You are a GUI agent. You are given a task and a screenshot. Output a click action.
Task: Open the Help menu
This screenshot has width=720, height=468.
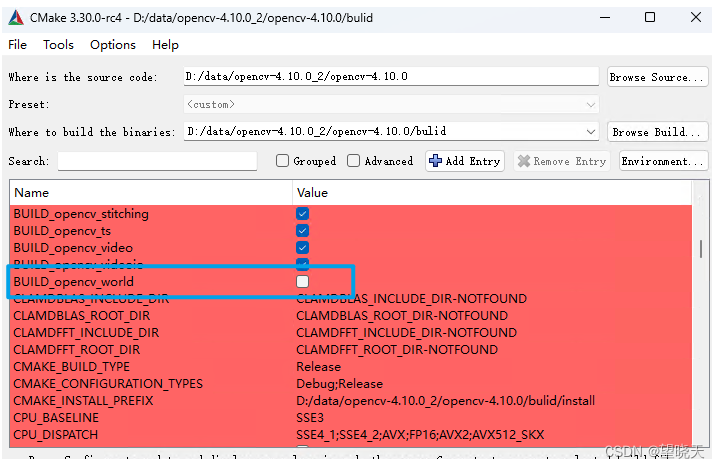pos(165,45)
